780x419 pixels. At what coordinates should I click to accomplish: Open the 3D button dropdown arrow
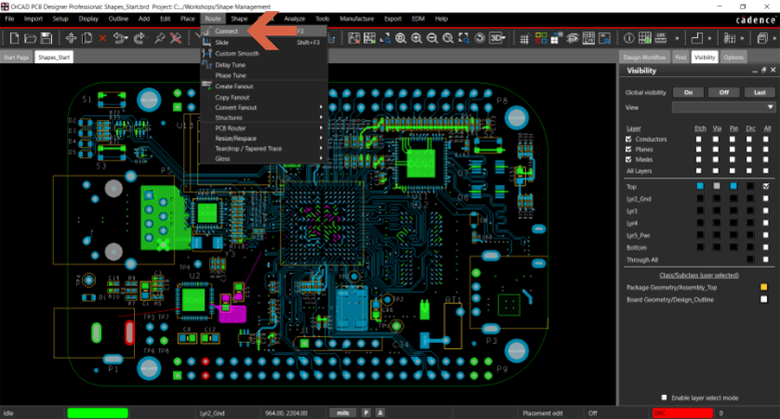tap(504, 38)
